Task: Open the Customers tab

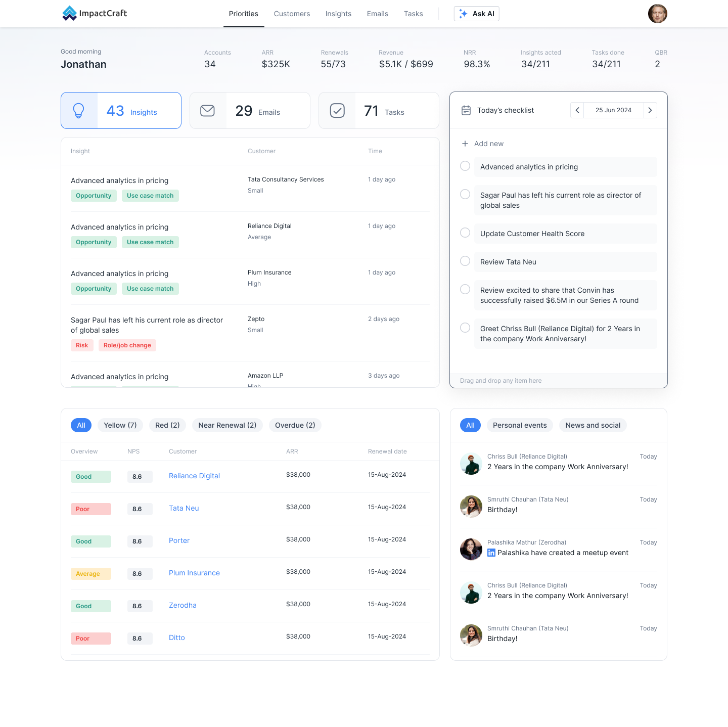Action: pos(292,14)
